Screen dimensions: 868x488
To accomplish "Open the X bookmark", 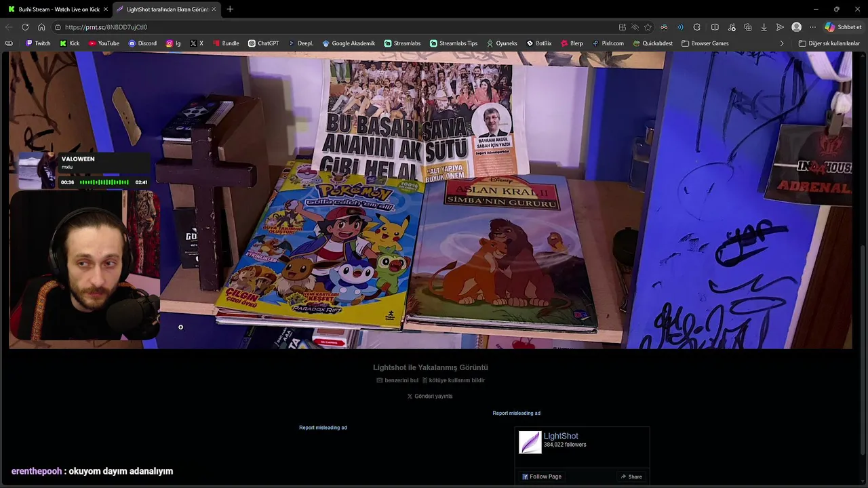I will 197,43.
